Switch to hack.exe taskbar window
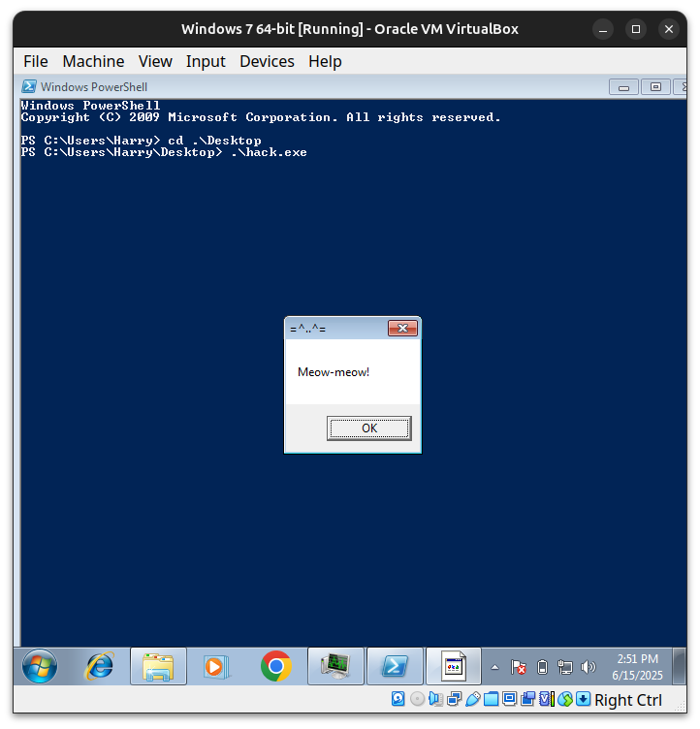Screen dimensions: 700x729 coord(454,666)
